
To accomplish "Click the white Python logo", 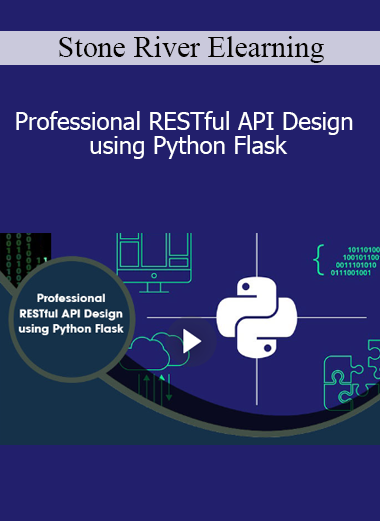I will point(257,318).
